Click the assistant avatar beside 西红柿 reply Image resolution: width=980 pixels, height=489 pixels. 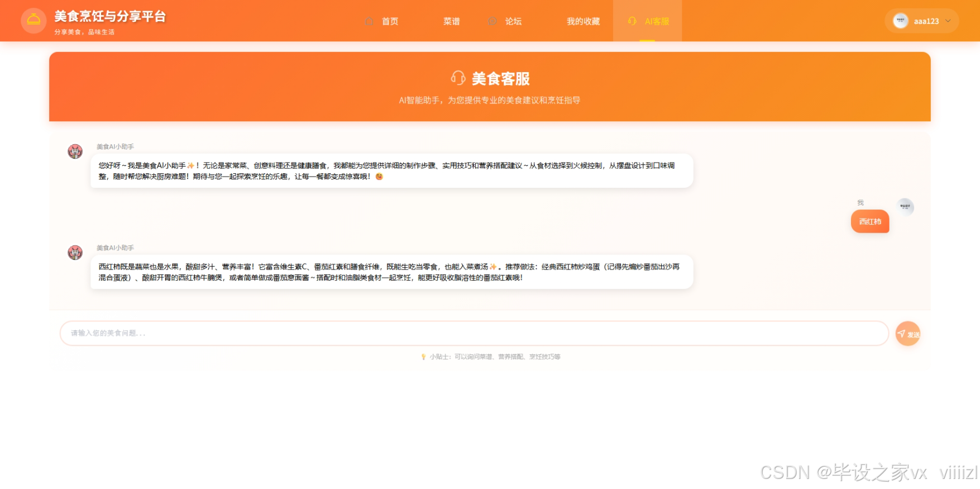coord(75,253)
